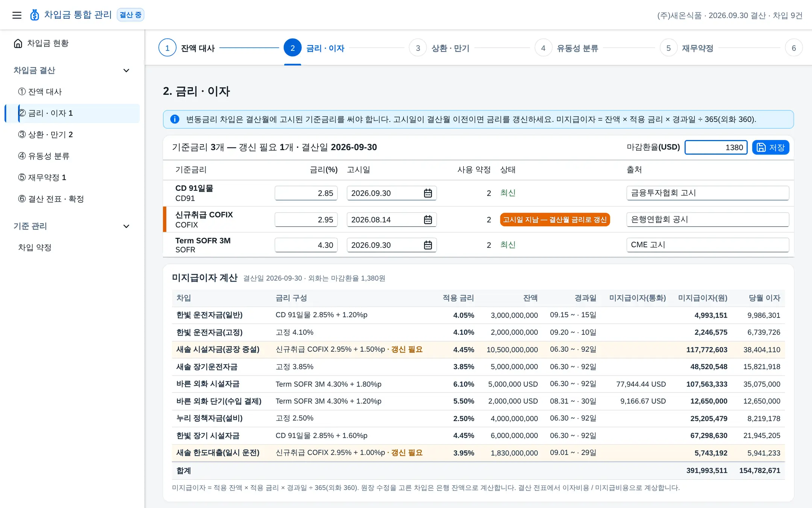Click the 결산 중 status badge
Image resolution: width=812 pixels, height=508 pixels.
pyautogui.click(x=130, y=15)
